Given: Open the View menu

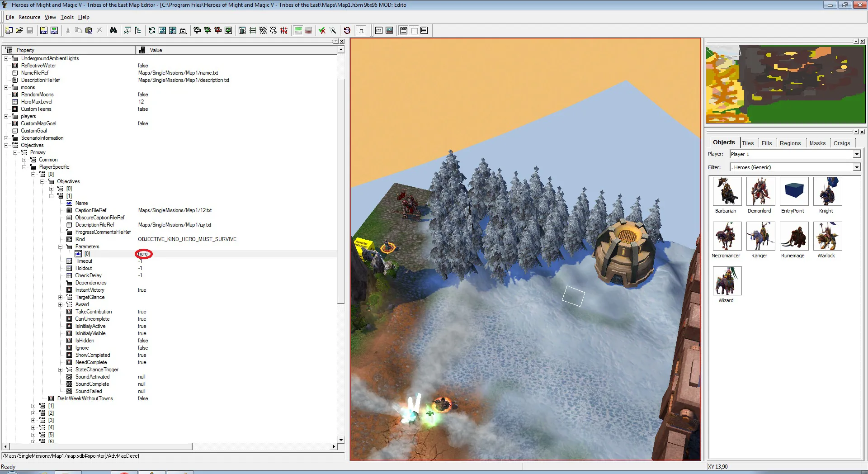Looking at the screenshot, I should coord(50,17).
